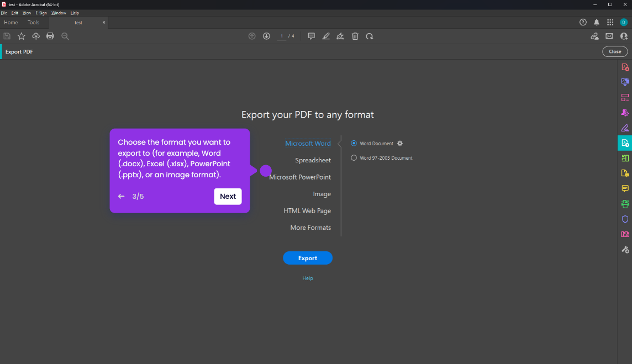
Task: Click the Find text magnifier icon
Action: coord(65,36)
